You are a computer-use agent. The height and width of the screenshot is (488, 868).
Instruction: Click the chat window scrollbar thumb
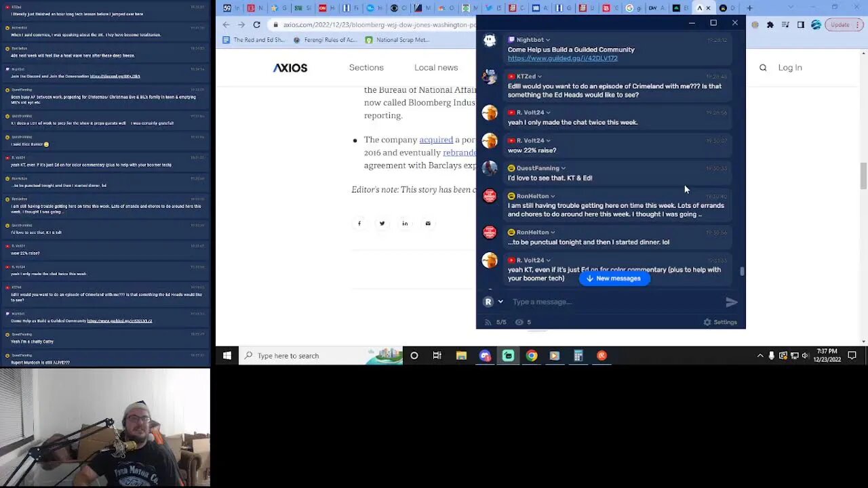[x=742, y=271]
